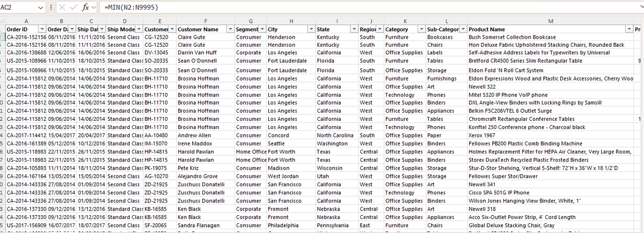This screenshot has height=233, width=644.
Task: Select column M header
Action: click(550, 20)
